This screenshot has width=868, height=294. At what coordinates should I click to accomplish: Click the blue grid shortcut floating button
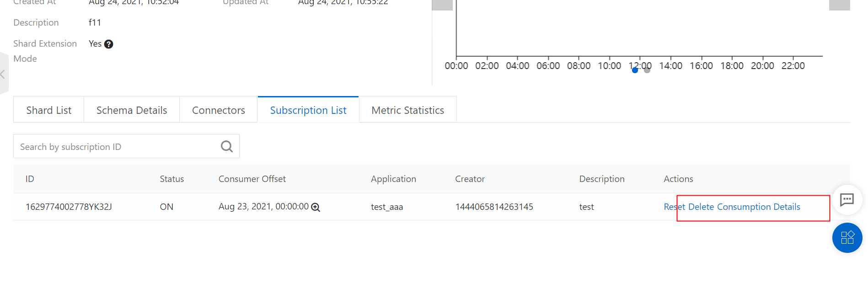coord(847,238)
